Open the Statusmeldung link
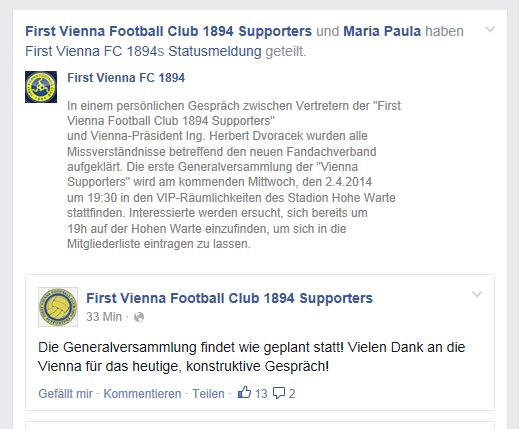This screenshot has height=429, width=519. click(x=215, y=51)
